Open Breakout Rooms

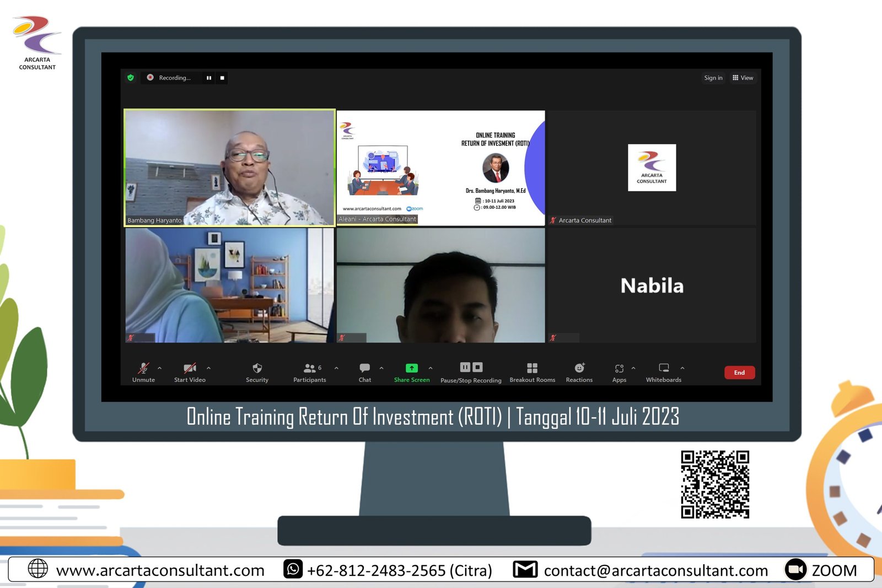(532, 369)
